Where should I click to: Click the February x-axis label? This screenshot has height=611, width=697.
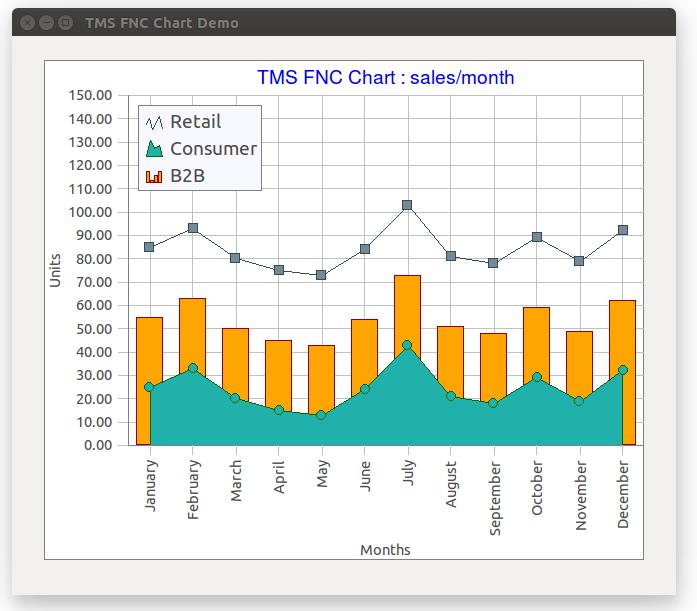tap(194, 490)
